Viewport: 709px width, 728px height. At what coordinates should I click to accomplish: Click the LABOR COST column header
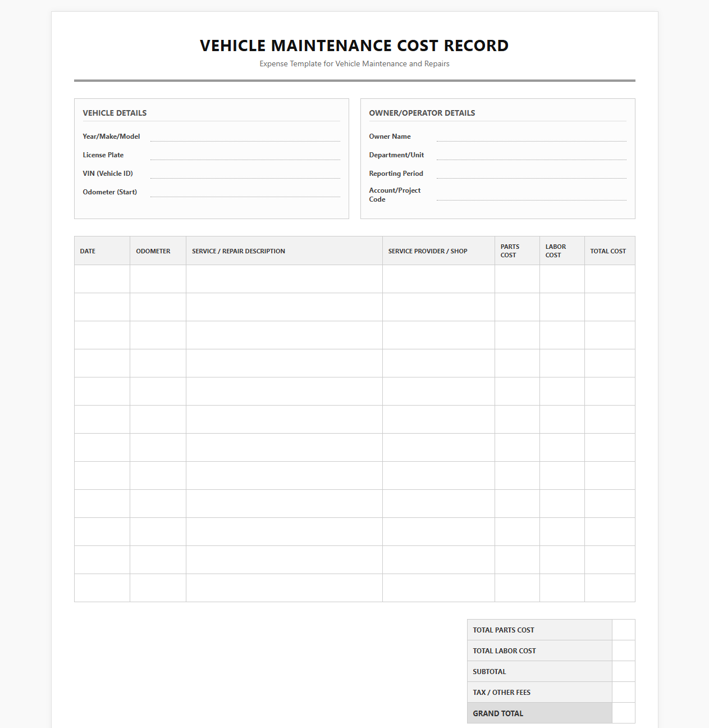pos(562,251)
